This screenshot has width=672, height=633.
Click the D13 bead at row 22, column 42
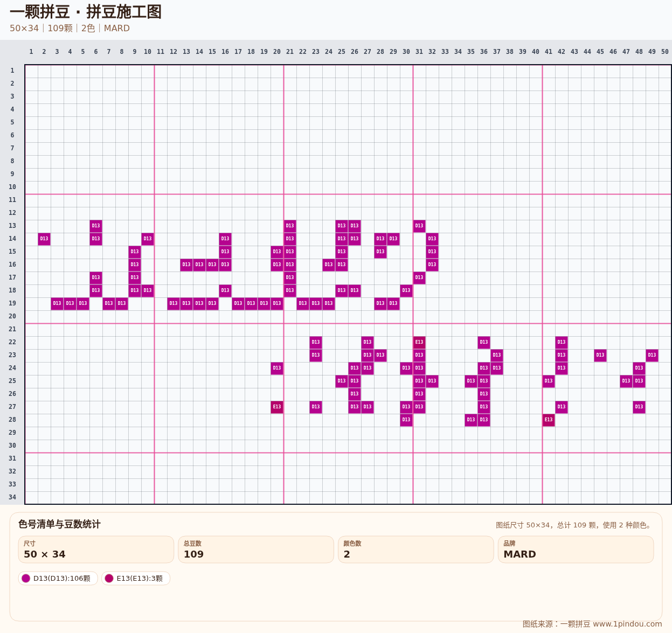pos(562,342)
